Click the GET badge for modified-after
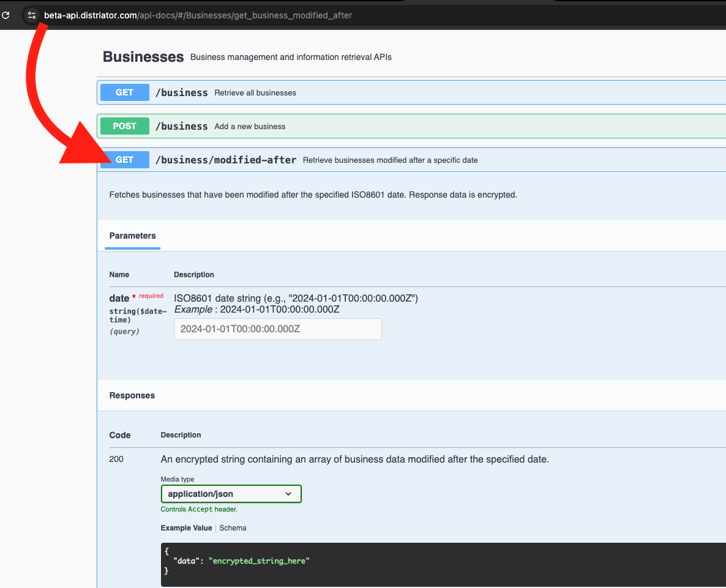This screenshot has height=588, width=726. pos(124,160)
